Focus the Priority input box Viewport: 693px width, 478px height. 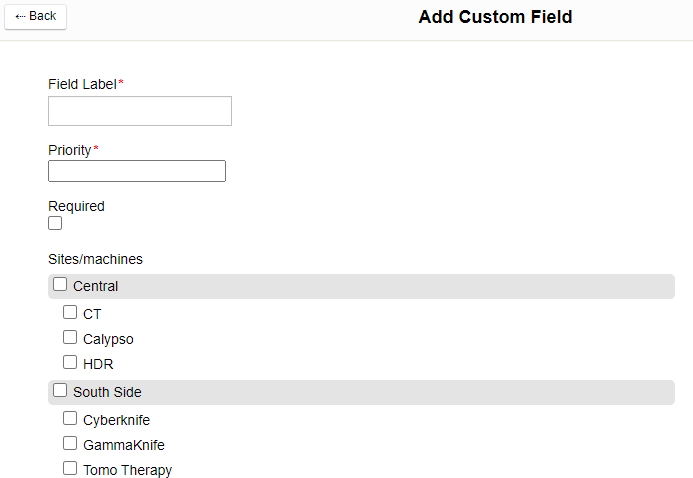(x=137, y=171)
